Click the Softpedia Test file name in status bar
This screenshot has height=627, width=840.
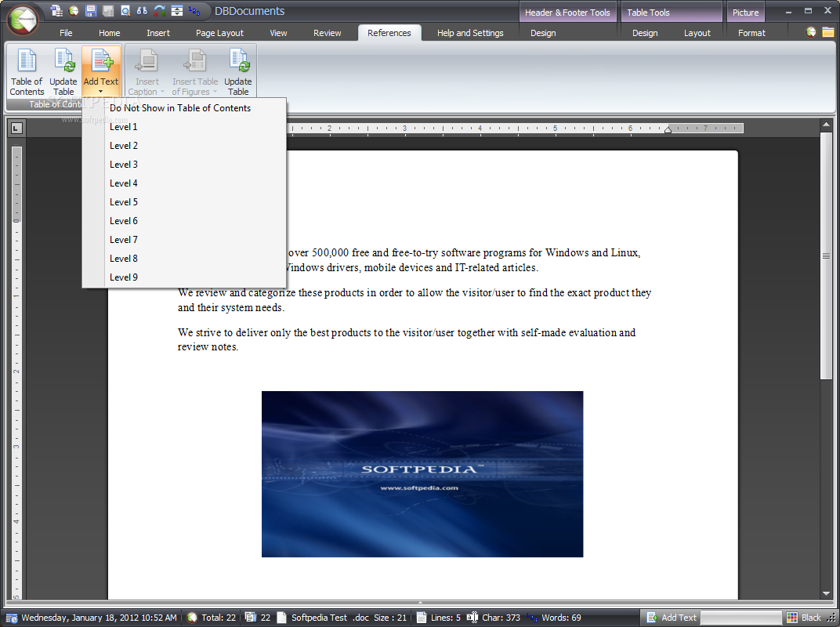[319, 618]
